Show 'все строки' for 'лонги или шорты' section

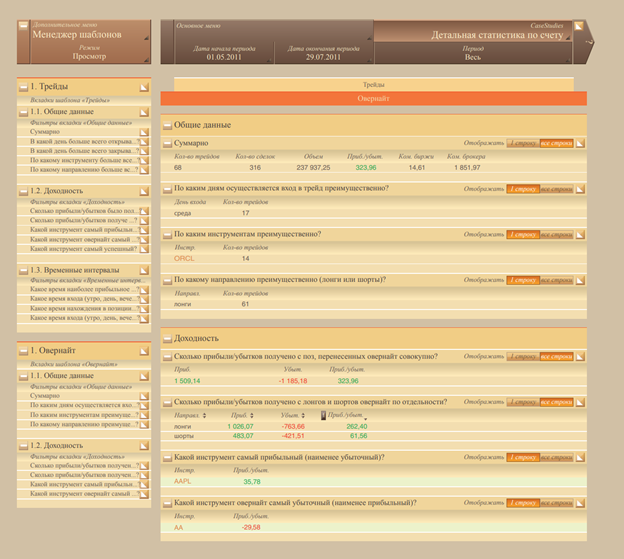[556, 280]
